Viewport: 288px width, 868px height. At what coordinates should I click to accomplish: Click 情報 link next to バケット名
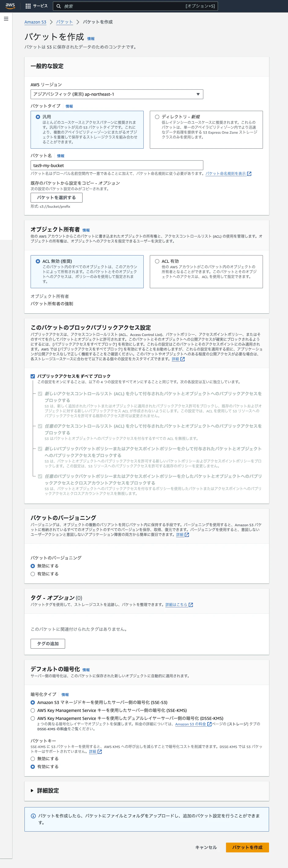pyautogui.click(x=61, y=156)
